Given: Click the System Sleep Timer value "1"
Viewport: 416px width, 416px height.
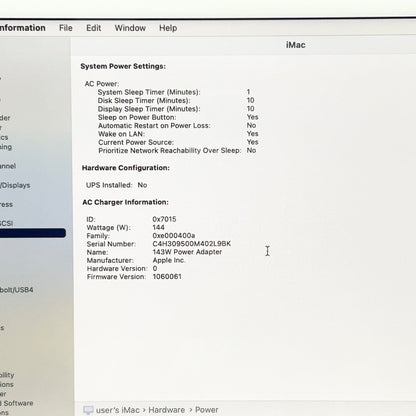Looking at the screenshot, I should 248,92.
